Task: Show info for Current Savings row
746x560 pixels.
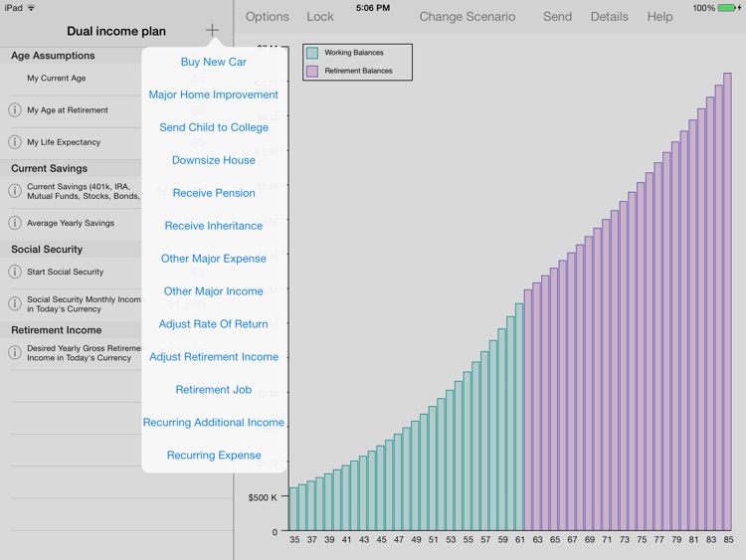Action: coord(15,191)
